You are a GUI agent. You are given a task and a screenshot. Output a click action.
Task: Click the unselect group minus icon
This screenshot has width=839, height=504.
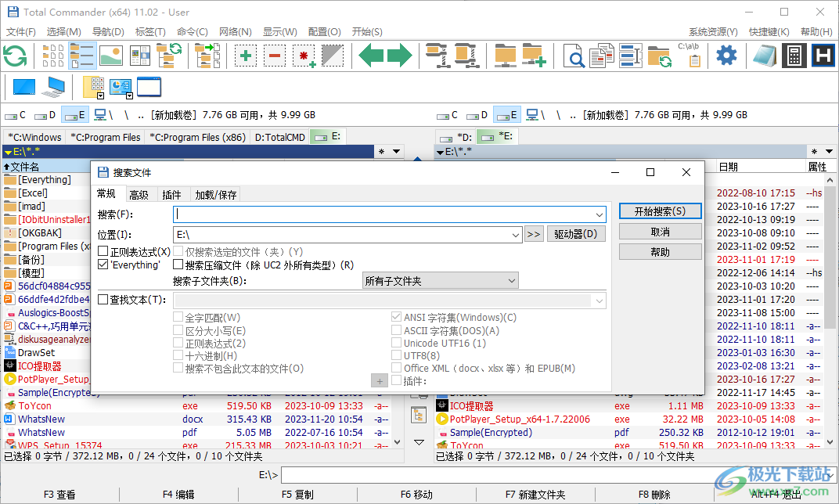275,56
